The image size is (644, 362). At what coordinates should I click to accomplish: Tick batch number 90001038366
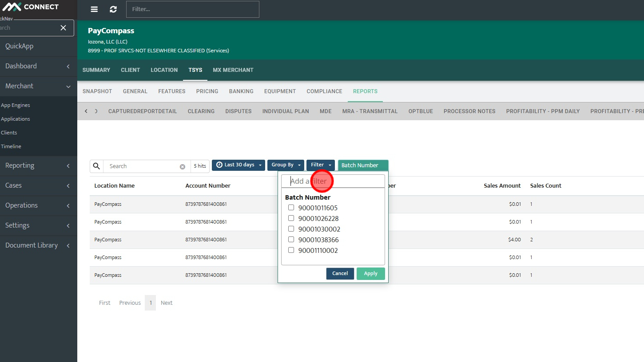click(291, 240)
